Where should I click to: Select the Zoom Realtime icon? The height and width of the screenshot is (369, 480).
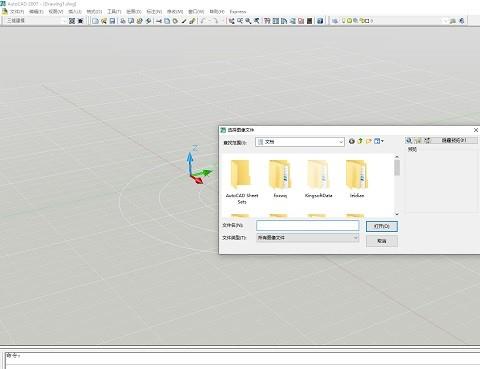[x=240, y=21]
